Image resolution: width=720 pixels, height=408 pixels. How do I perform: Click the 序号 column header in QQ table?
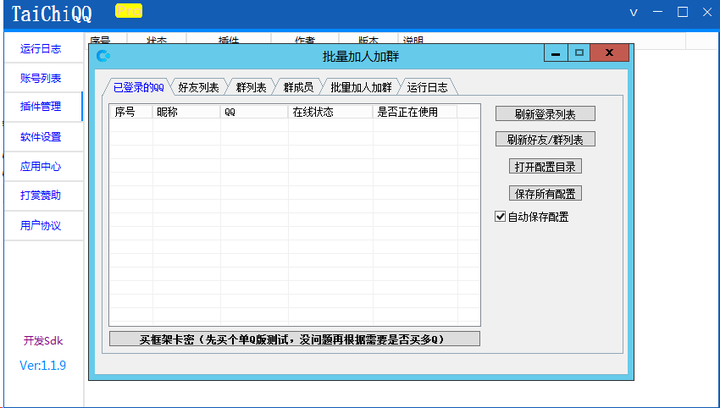[131, 112]
